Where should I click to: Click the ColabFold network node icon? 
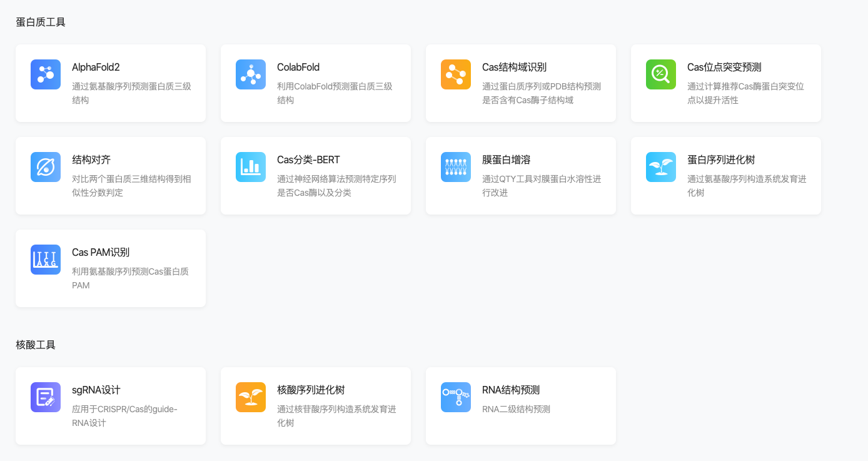251,74
